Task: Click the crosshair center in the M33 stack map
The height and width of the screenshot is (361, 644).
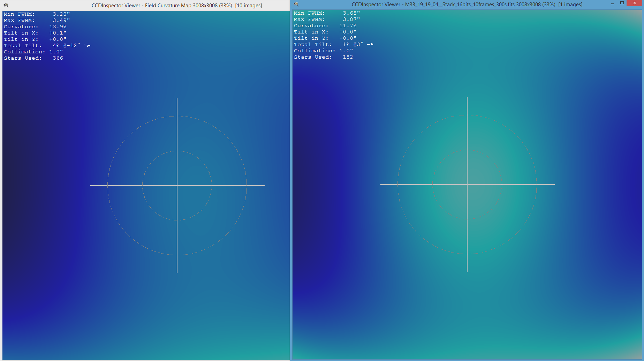Action: [x=467, y=185]
